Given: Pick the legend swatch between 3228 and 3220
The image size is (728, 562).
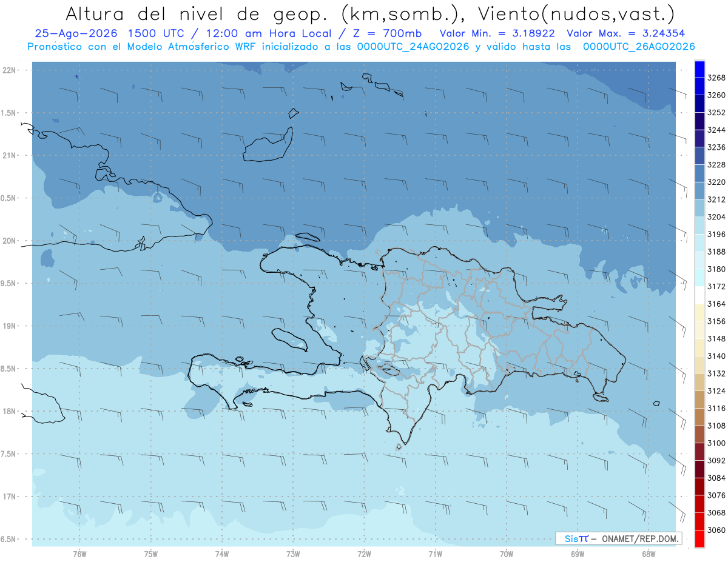Looking at the screenshot, I should pyautogui.click(x=699, y=173).
